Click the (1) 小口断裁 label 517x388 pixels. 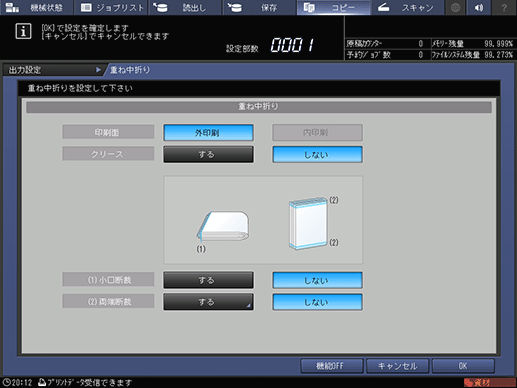108,280
